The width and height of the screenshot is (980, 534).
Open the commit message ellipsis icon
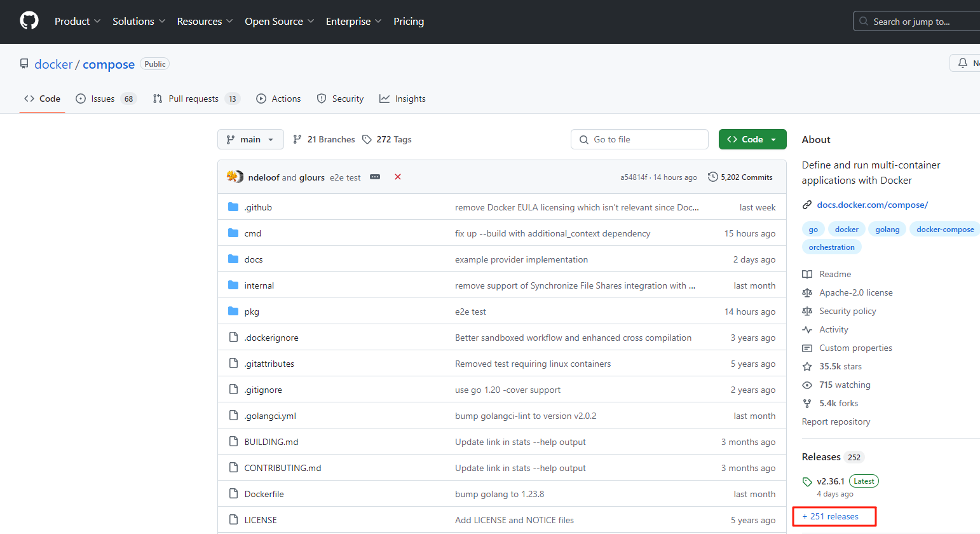click(x=375, y=177)
